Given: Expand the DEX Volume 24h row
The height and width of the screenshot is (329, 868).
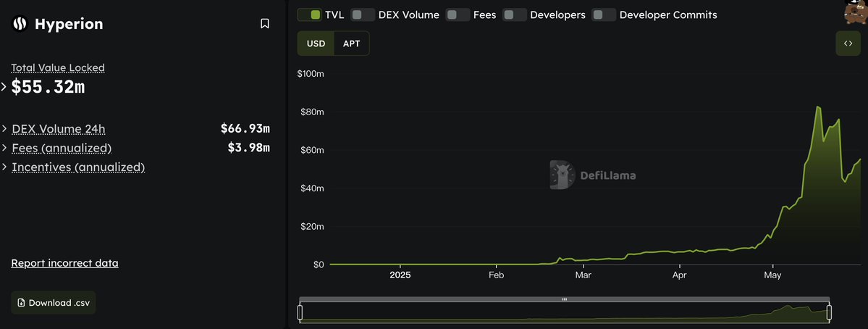Looking at the screenshot, I should pos(4,129).
